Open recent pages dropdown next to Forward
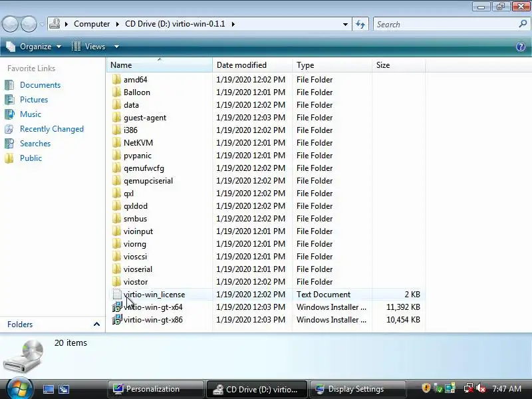Image resolution: width=532 pixels, height=399 pixels. (42, 25)
